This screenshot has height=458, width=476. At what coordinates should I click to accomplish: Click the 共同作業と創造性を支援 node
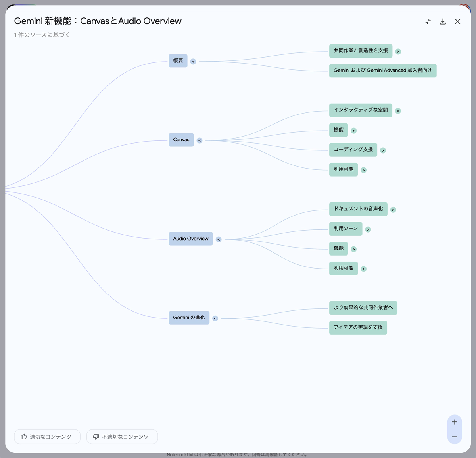click(361, 51)
